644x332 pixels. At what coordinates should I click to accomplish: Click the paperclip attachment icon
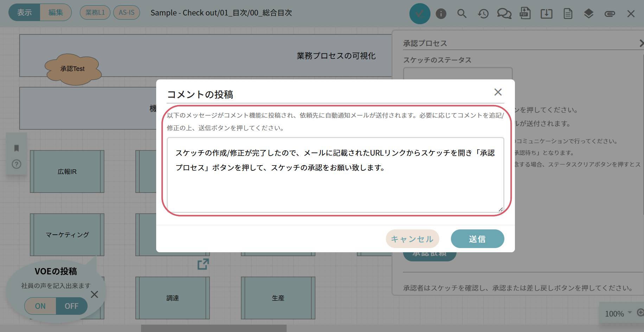(x=610, y=14)
